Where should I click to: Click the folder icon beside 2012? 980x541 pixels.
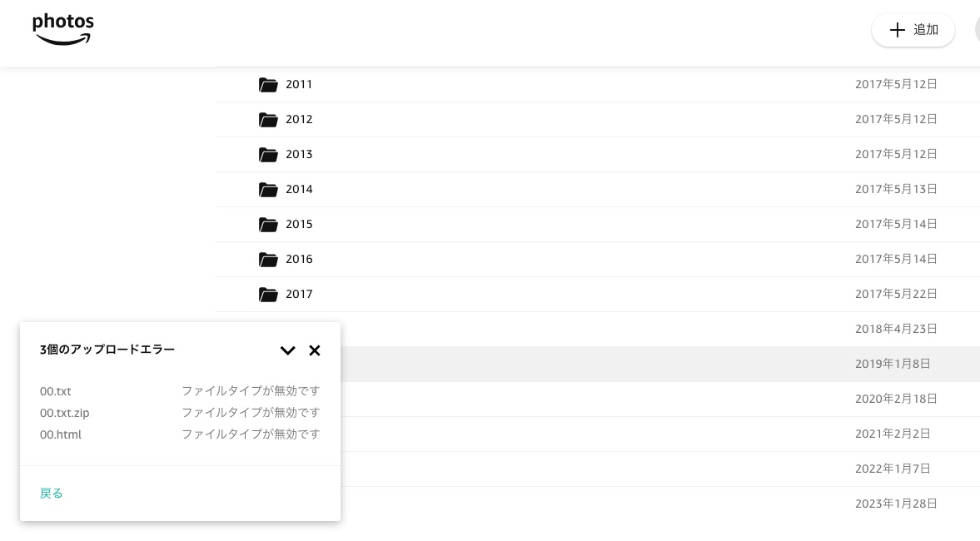coord(268,120)
